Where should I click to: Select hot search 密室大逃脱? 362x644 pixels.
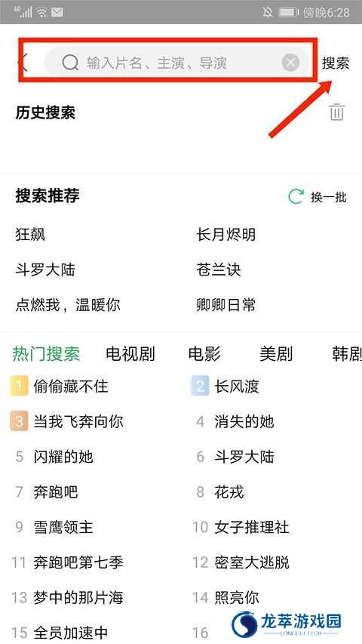[252, 562]
